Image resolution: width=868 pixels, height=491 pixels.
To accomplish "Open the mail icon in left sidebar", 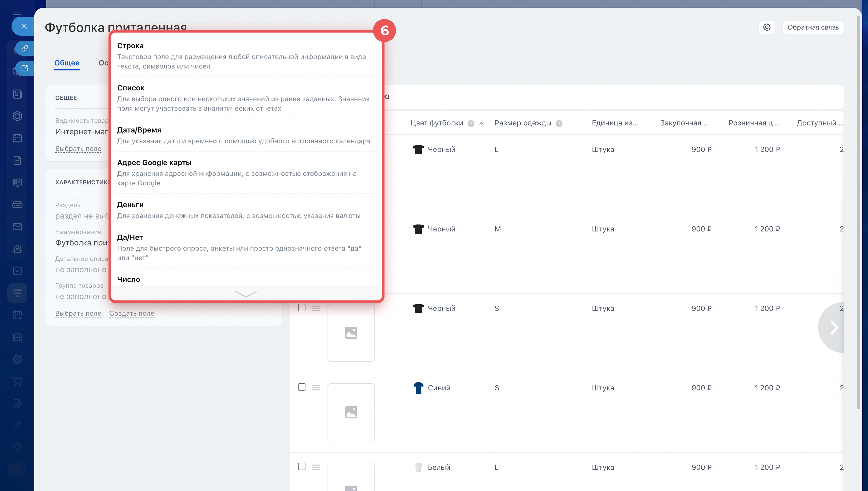I will [x=17, y=227].
